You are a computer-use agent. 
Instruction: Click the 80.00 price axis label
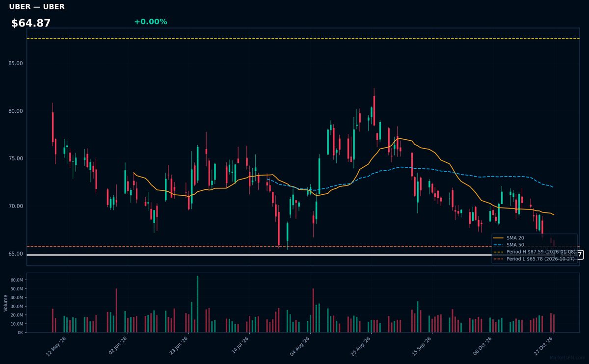coord(16,111)
